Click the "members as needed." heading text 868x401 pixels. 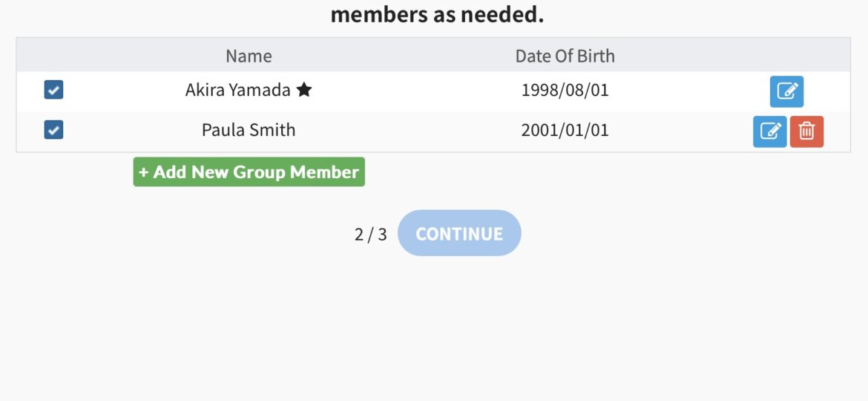pos(437,15)
